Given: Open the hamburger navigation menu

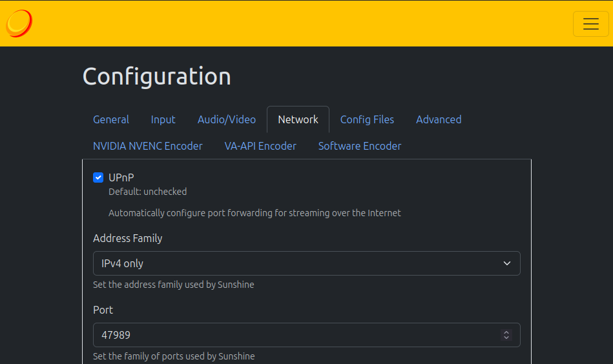Looking at the screenshot, I should tap(590, 24).
